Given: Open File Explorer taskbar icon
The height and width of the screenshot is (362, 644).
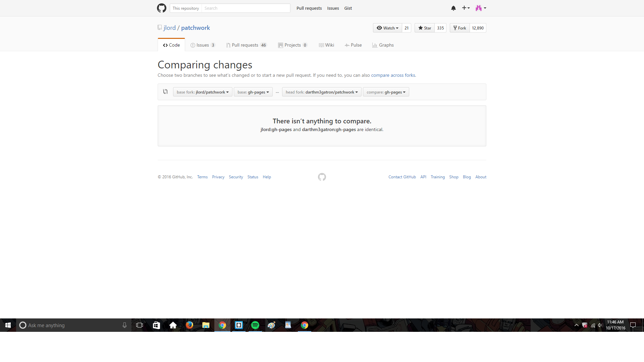Looking at the screenshot, I should point(206,325).
